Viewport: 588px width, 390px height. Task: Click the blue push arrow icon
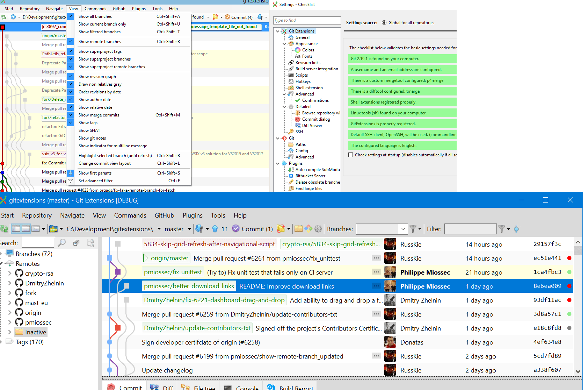pos(215,229)
